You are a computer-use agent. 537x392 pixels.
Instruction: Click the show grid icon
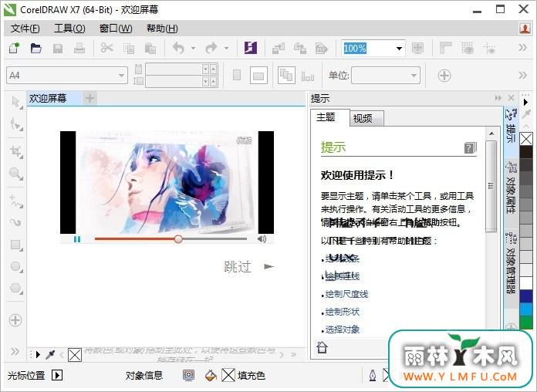coord(468,48)
